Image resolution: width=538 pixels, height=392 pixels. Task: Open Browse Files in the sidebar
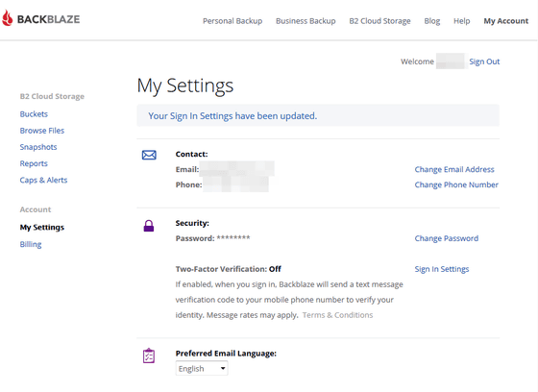pyautogui.click(x=42, y=131)
